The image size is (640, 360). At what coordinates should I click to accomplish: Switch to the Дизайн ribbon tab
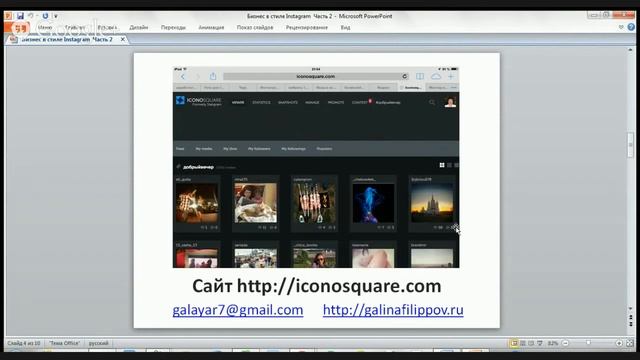(139, 28)
